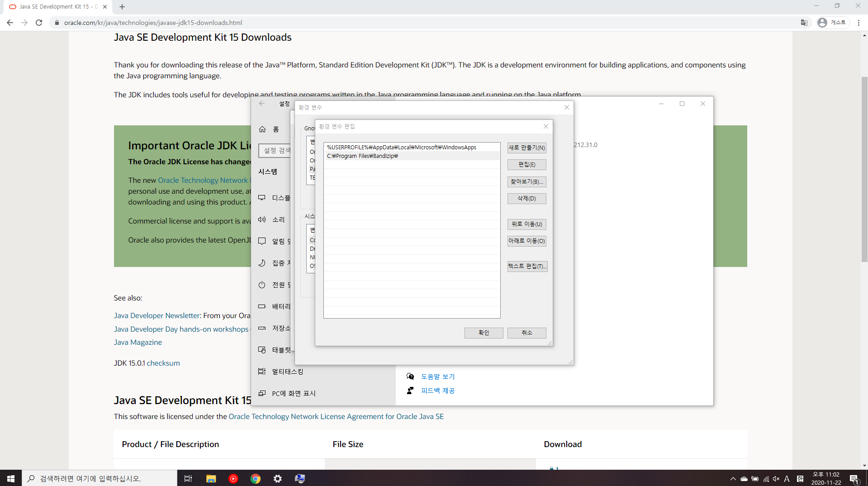Open the focus assist moon icon
The image size is (868, 486).
pyautogui.click(x=262, y=263)
